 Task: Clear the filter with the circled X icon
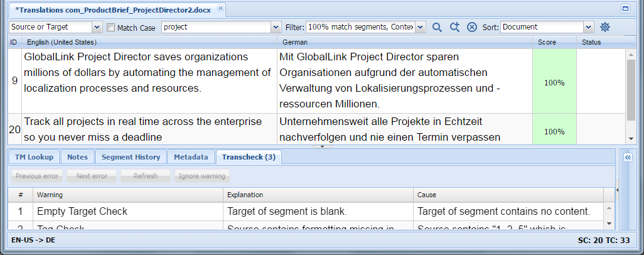pos(472,27)
